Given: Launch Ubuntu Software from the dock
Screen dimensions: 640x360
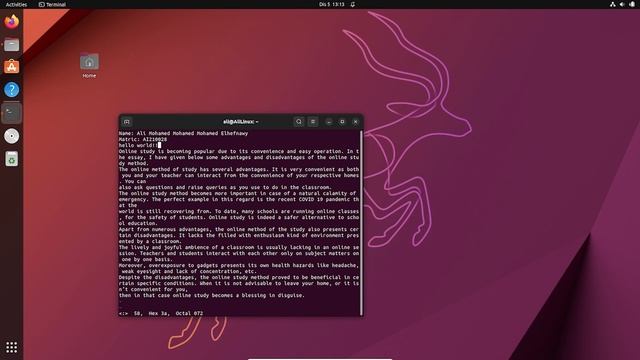Looking at the screenshot, I should tap(11, 67).
